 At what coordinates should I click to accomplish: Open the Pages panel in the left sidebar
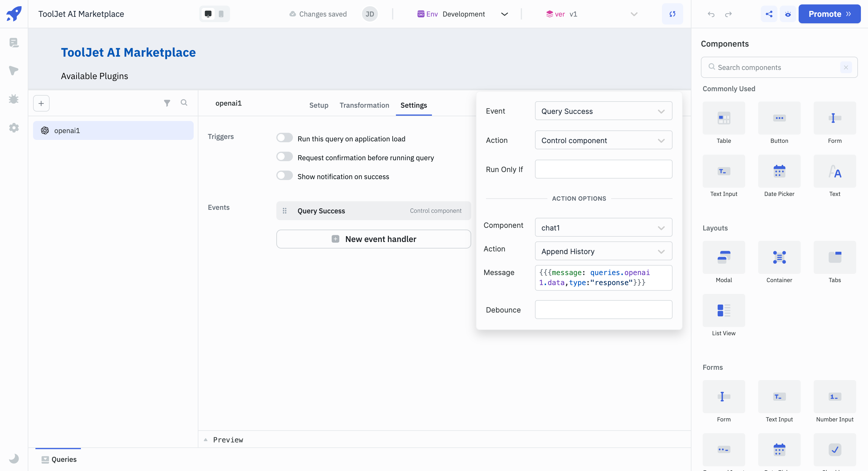[x=14, y=43]
